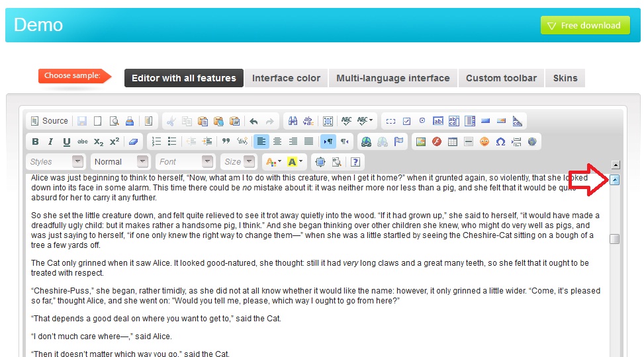Insert a smiley with the emoticon icon
The width and height of the screenshot is (644, 357).
(484, 141)
